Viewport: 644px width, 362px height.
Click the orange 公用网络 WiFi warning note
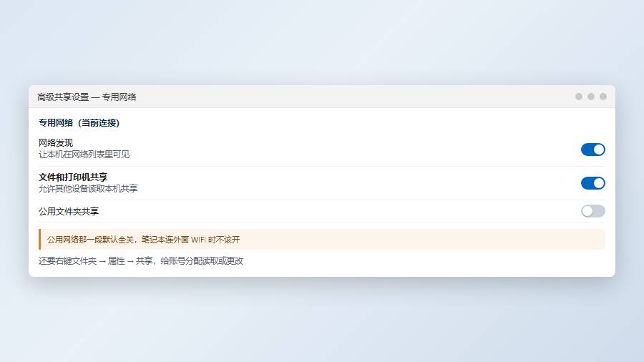tap(322, 239)
